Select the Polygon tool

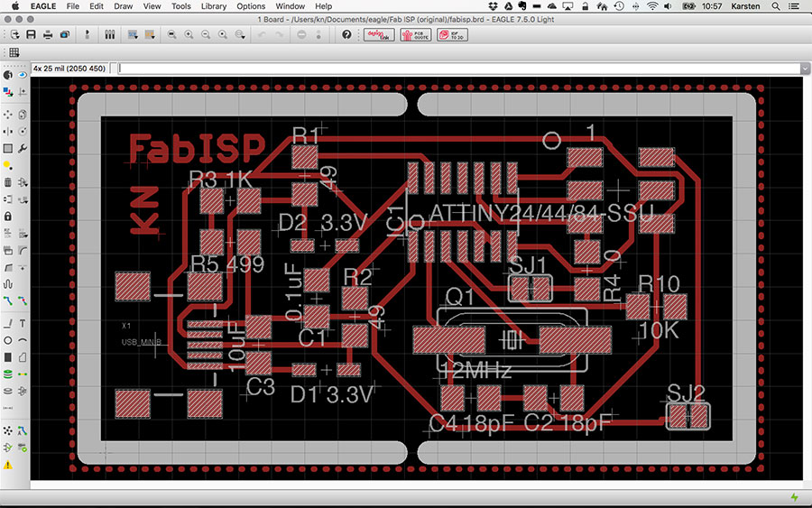click(x=23, y=357)
